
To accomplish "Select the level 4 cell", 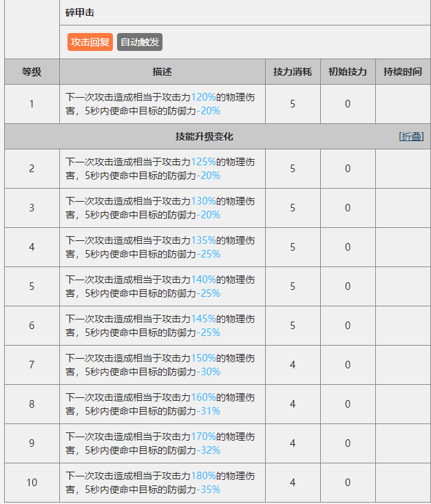I will click(32, 247).
